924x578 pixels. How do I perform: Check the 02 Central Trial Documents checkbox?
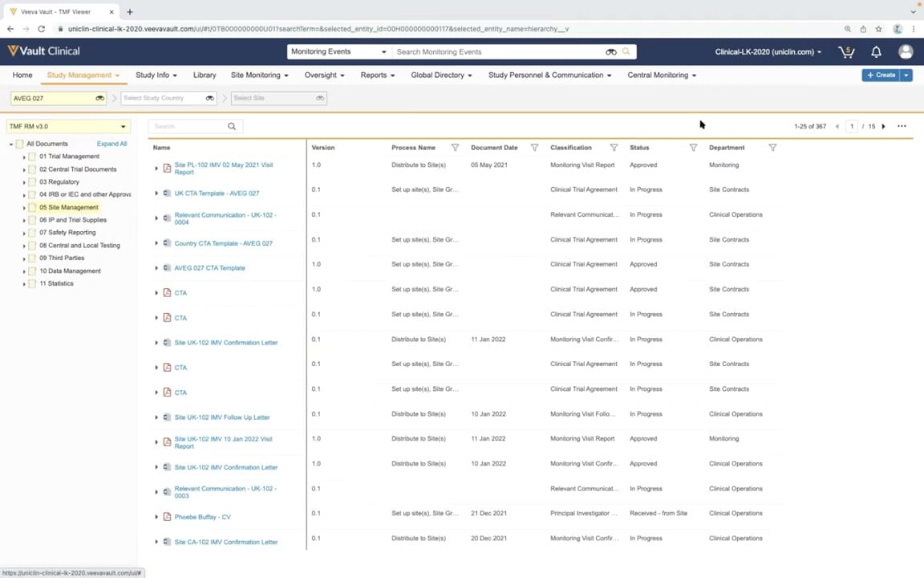click(32, 169)
